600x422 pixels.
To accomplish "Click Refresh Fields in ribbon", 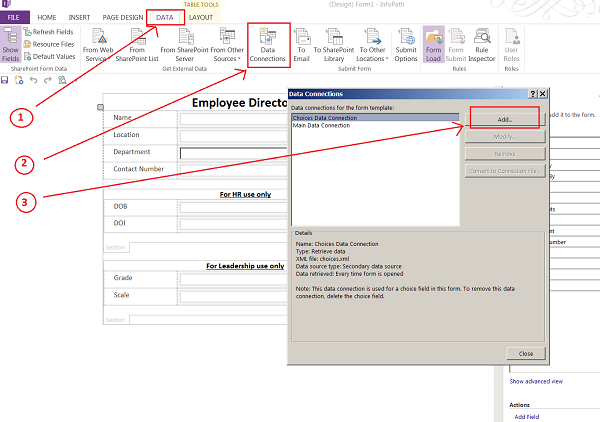I will 48,32.
